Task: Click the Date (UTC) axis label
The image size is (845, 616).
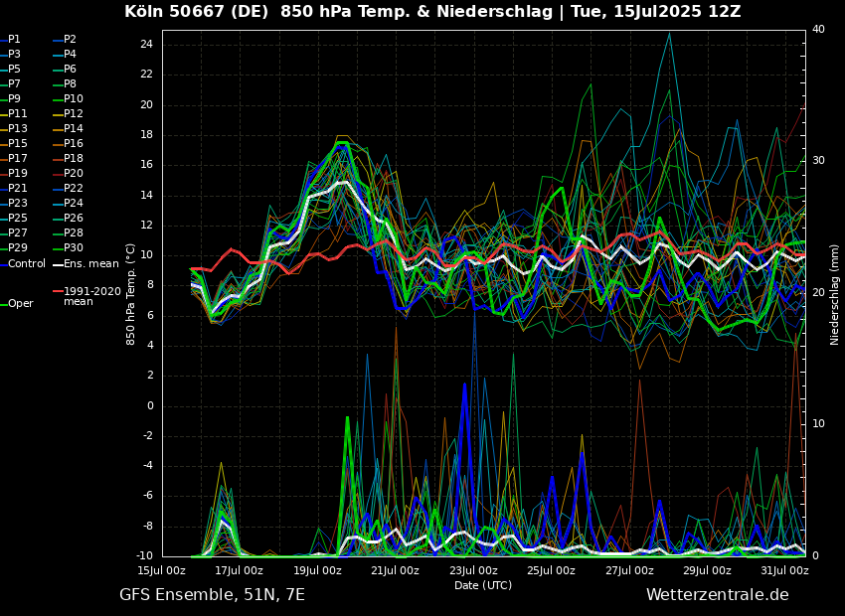Action: [x=483, y=586]
